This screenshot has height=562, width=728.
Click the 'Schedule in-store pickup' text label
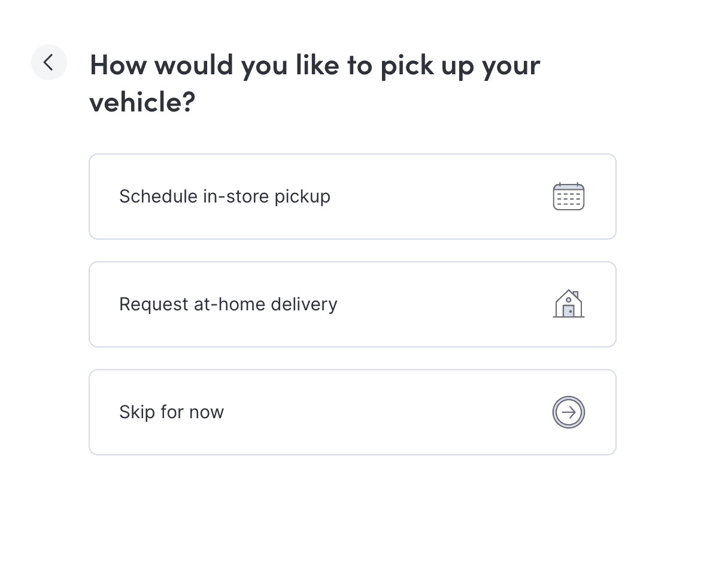point(225,197)
